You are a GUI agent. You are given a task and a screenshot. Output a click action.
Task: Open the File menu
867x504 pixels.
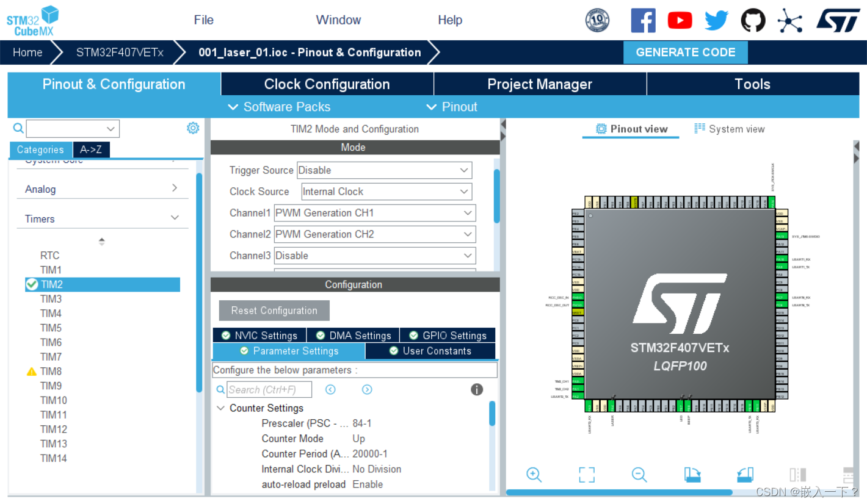click(x=204, y=20)
